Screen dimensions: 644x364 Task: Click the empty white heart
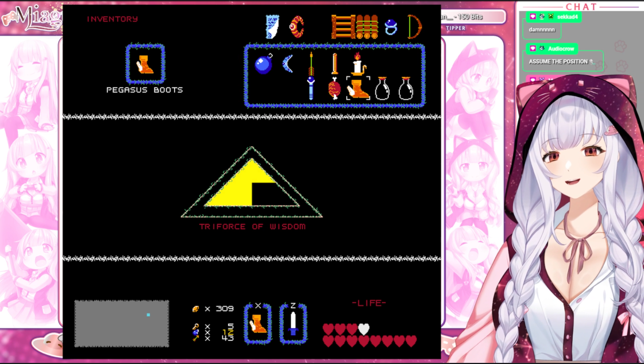(364, 329)
